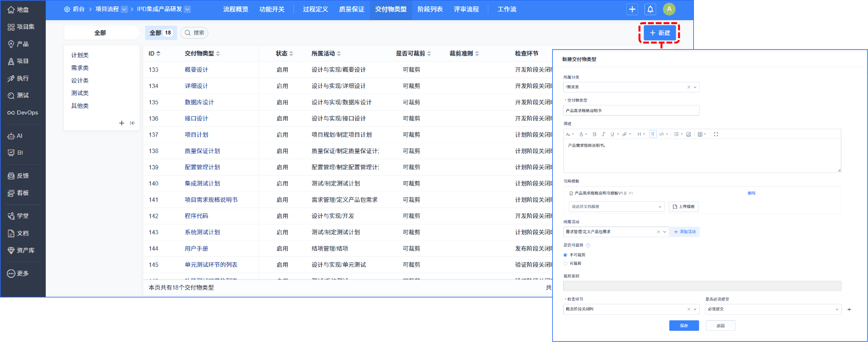Open heading H dropdown in editor
This screenshot has height=342, width=868.
(641, 134)
